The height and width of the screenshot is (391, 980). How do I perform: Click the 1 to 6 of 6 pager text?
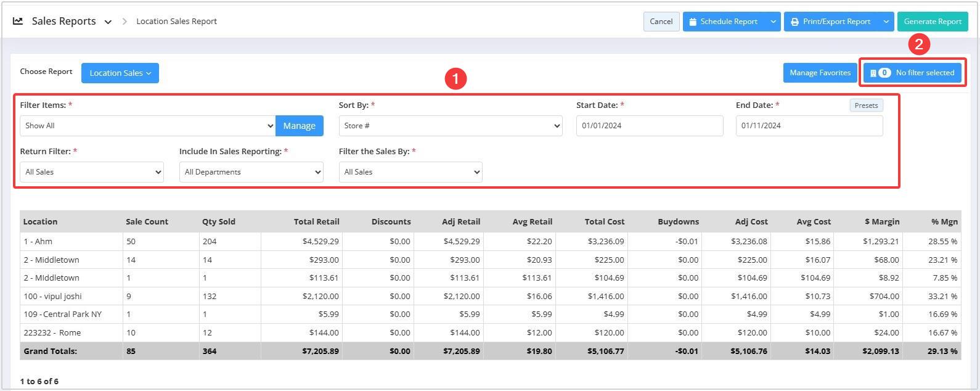(x=39, y=381)
